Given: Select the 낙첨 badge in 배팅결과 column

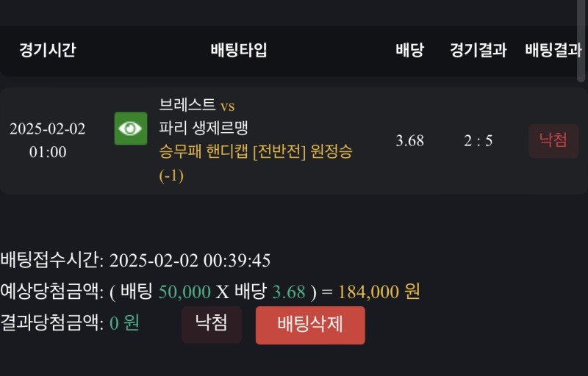Looking at the screenshot, I should (x=553, y=140).
